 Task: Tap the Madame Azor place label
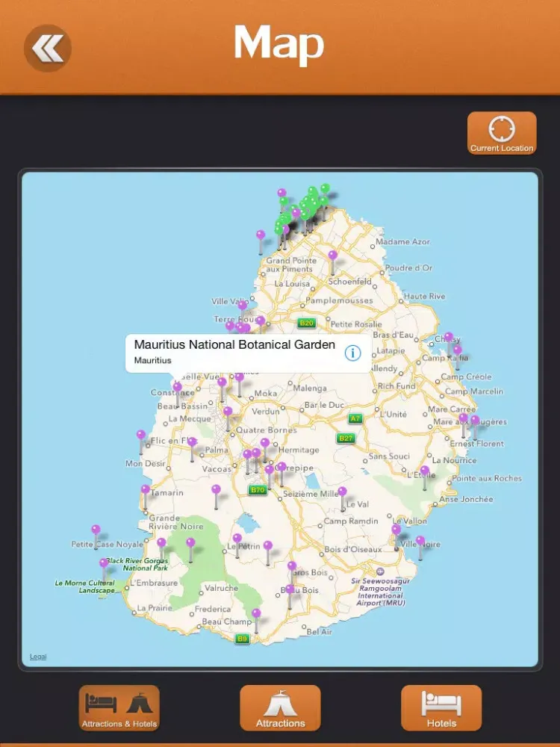(403, 241)
